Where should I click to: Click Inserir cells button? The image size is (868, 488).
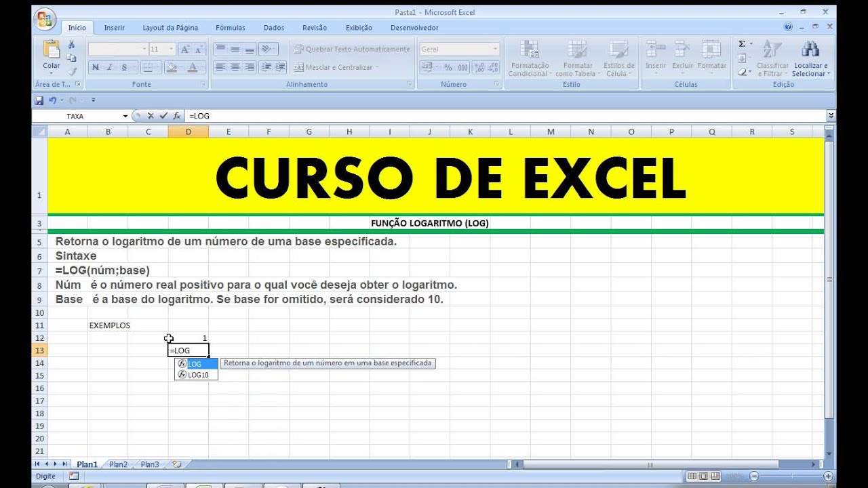click(x=656, y=57)
